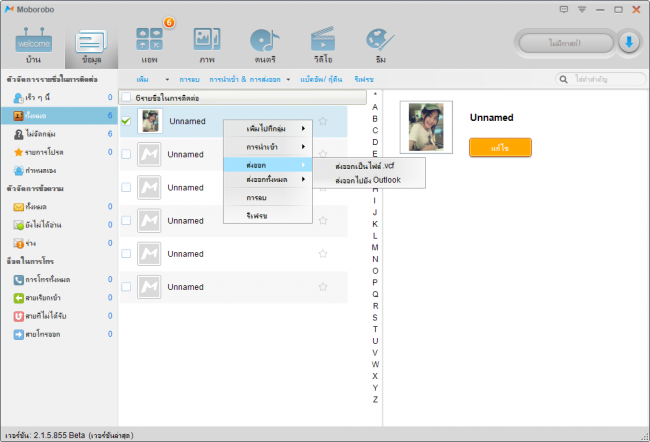Screen dimensions: 650x442
Task: Open สายโทรออก outgoing calls
Action: 59,334
